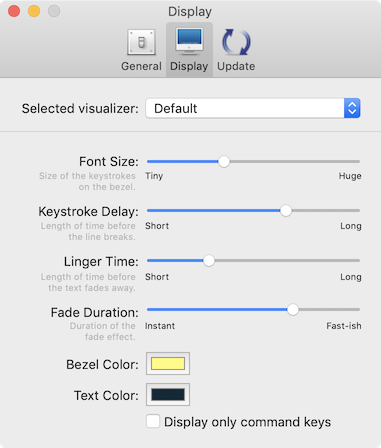Open the Selected visualizer dropdown arrows
This screenshot has height=448, width=381.
pos(352,108)
